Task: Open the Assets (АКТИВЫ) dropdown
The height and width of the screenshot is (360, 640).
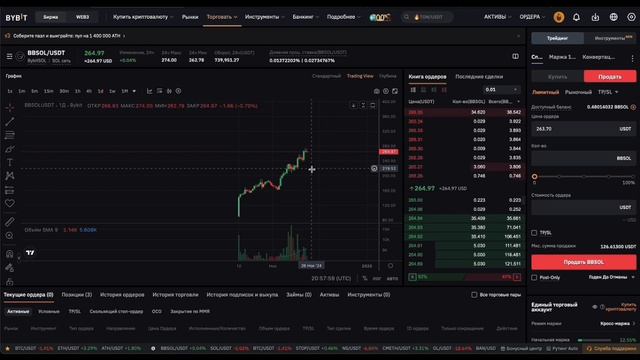Action: coord(497,17)
